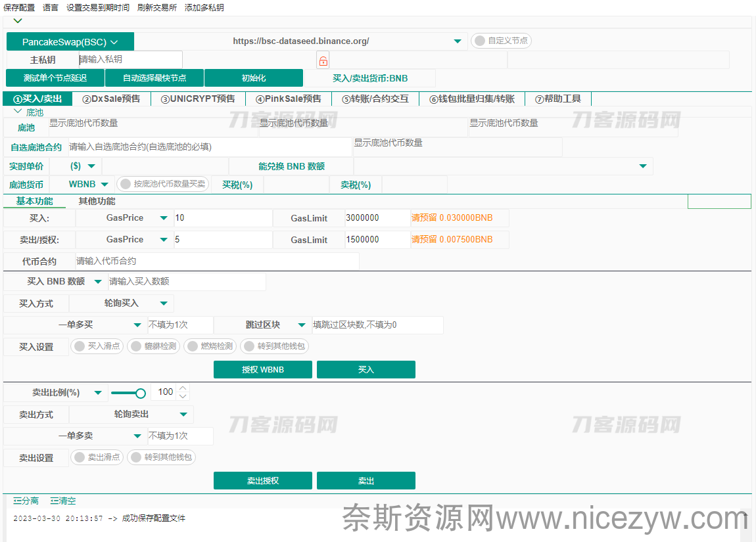Click the 主私钥 private key input
This screenshot has width=756, height=542.
pos(130,60)
